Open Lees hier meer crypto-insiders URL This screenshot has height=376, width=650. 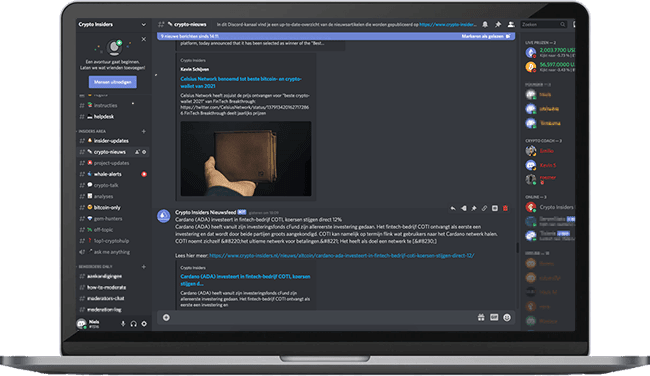[342, 256]
